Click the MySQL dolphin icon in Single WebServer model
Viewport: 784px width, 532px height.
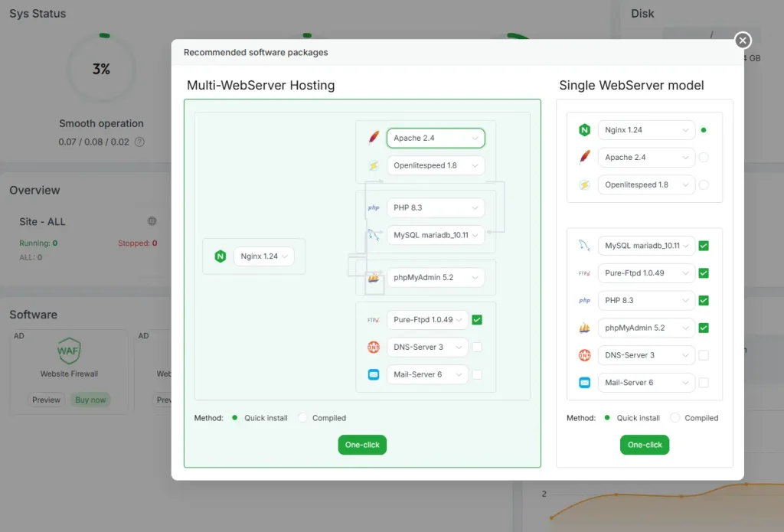point(584,246)
